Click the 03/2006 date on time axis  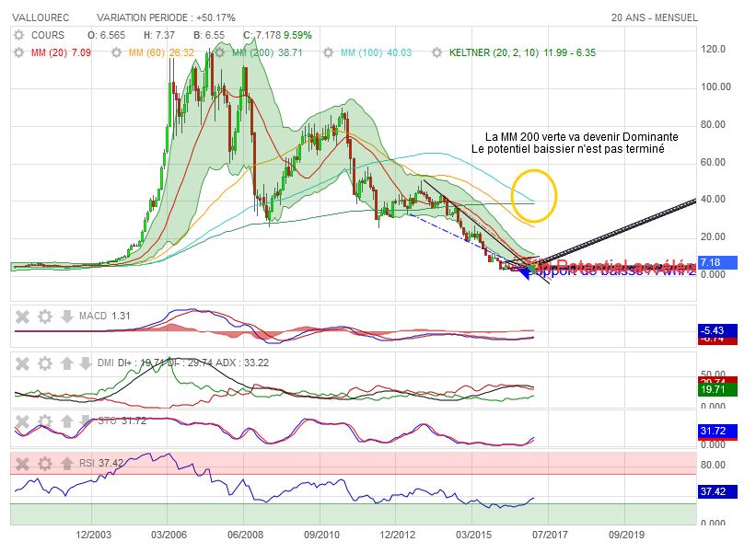point(169,535)
